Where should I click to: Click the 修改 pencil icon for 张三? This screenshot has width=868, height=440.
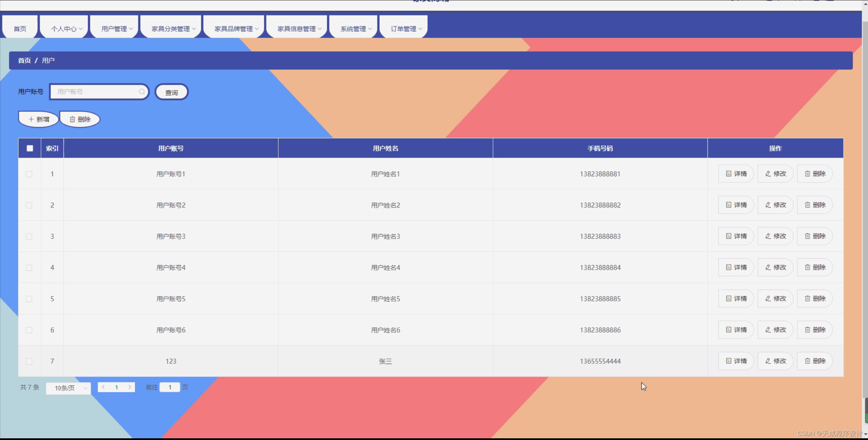(x=768, y=361)
